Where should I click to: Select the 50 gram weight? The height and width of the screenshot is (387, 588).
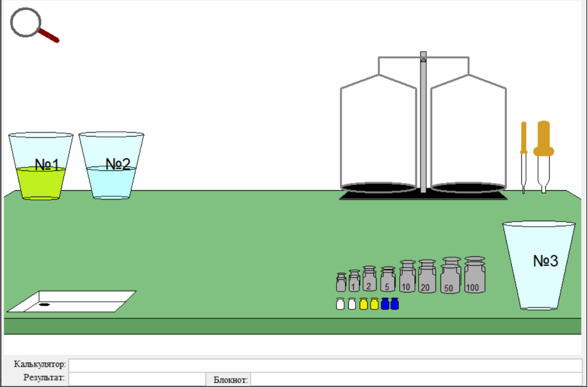click(x=451, y=275)
